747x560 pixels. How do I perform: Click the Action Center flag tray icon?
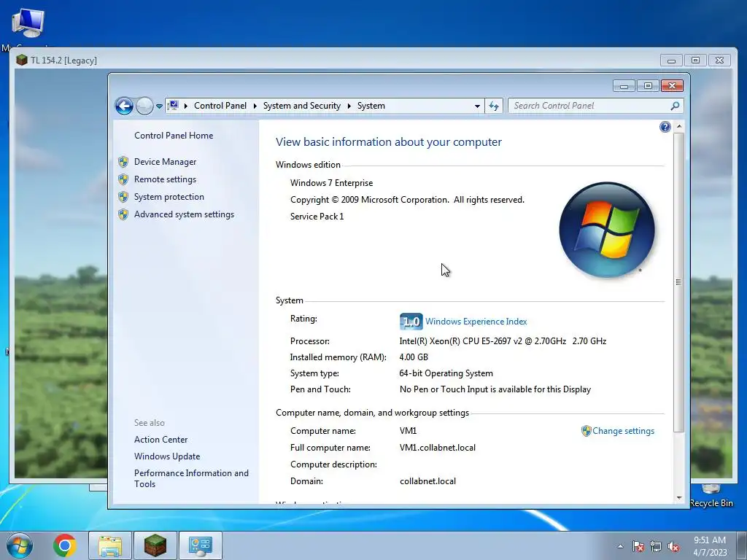click(638, 546)
